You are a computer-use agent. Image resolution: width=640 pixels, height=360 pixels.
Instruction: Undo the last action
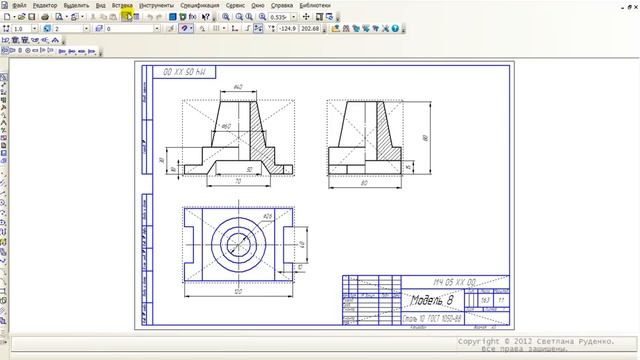tap(150, 17)
